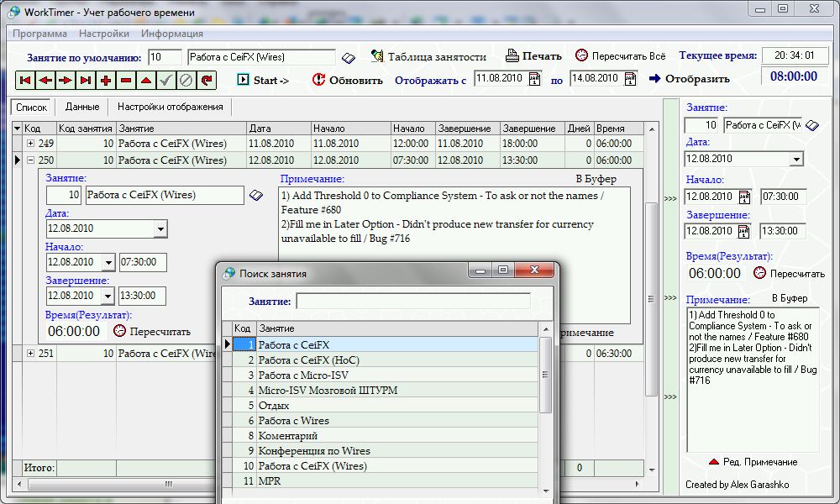
Task: Open activity lookup book icon beside default activity
Action: pyautogui.click(x=349, y=58)
